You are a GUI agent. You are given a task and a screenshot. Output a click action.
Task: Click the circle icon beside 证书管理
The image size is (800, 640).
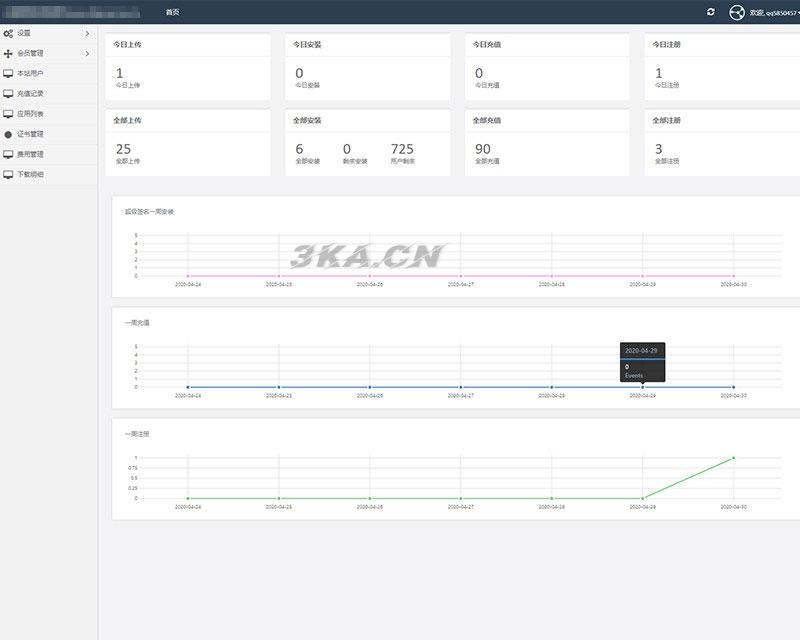(8, 134)
